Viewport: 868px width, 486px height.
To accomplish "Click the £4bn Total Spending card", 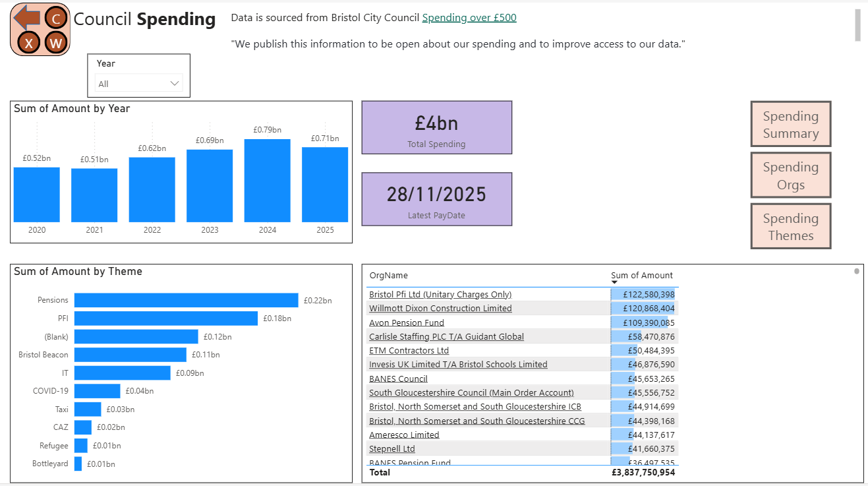I will pos(436,127).
